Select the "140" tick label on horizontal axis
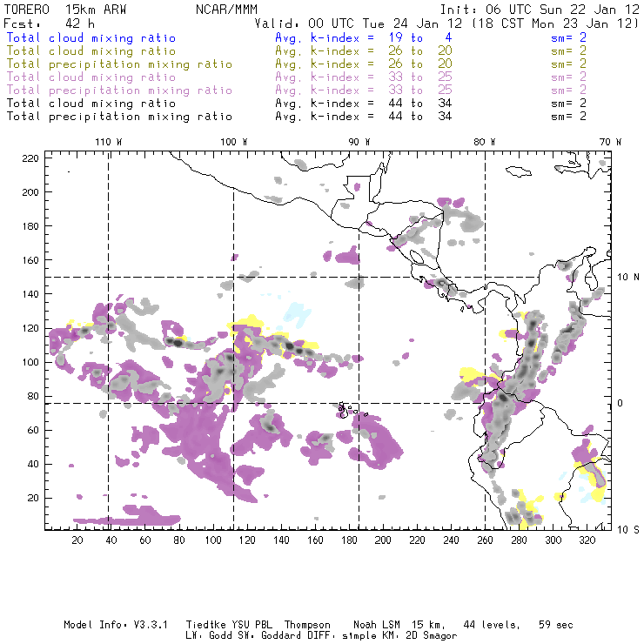644x644 pixels. pyautogui.click(x=281, y=540)
